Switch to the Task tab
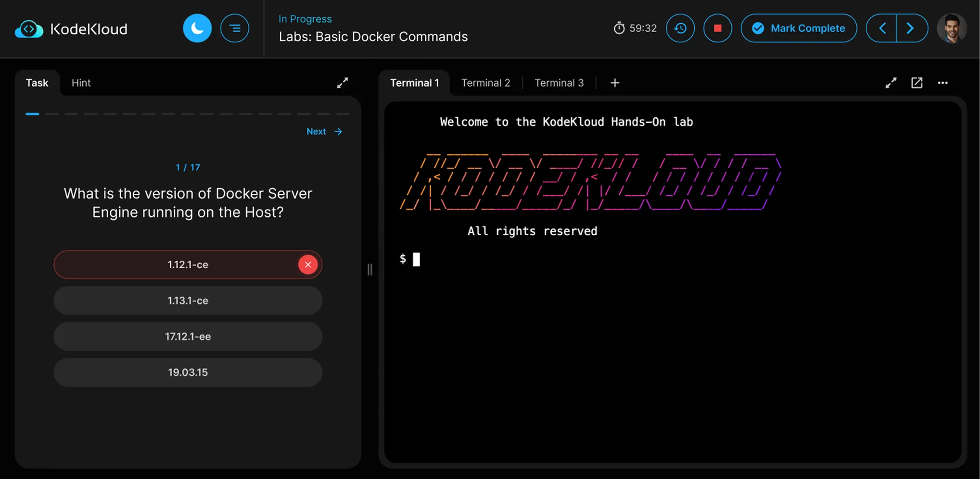The width and height of the screenshot is (980, 479). [37, 83]
